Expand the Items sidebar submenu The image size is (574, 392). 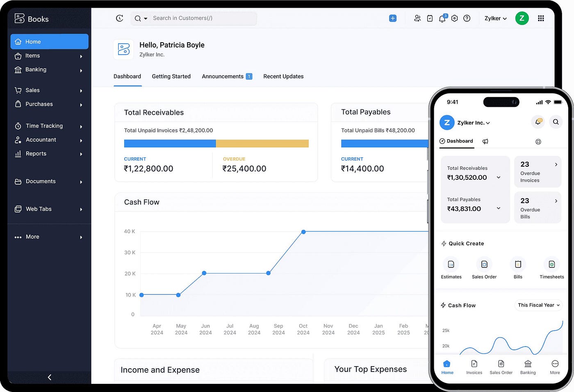(x=81, y=56)
